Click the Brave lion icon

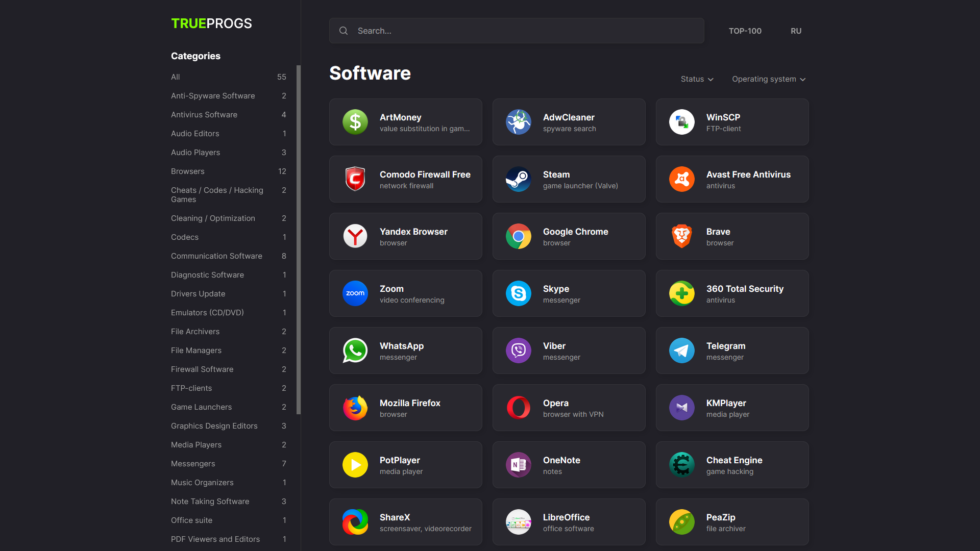click(x=682, y=236)
